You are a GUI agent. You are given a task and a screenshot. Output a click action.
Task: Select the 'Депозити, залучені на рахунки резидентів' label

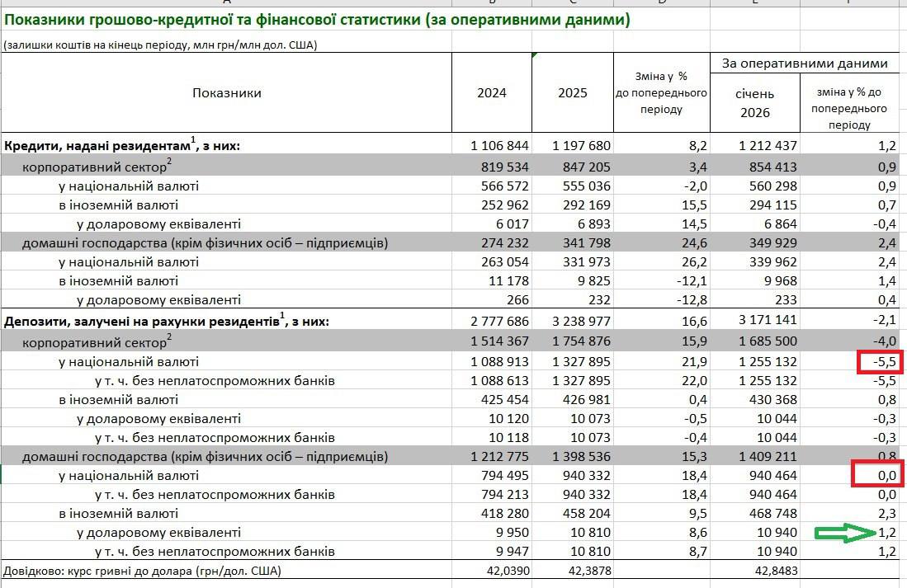[x=167, y=321]
